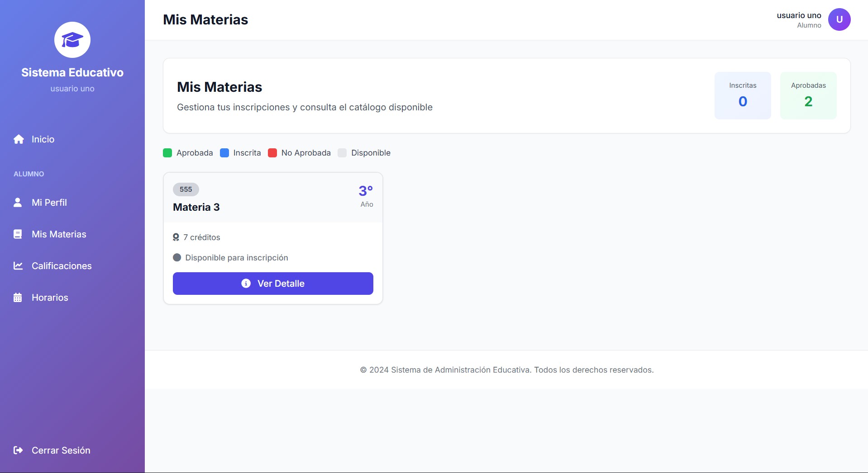Screen dimensions: 868x473
Task: Click Cerrar Sesión to log out
Action: tap(61, 450)
